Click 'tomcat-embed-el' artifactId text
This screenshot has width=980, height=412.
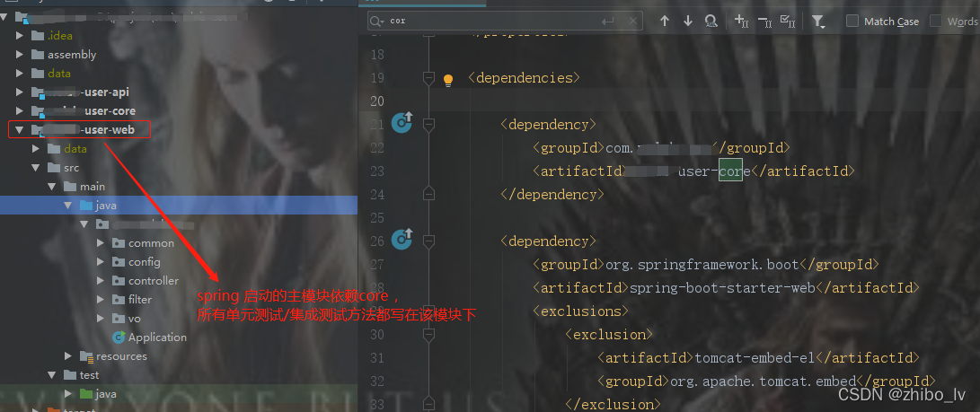(755, 357)
